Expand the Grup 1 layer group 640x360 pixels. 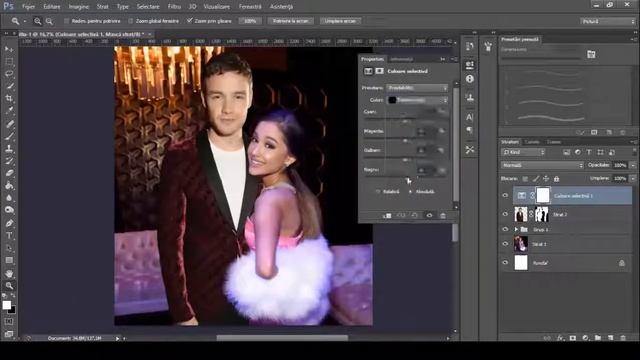(x=516, y=229)
